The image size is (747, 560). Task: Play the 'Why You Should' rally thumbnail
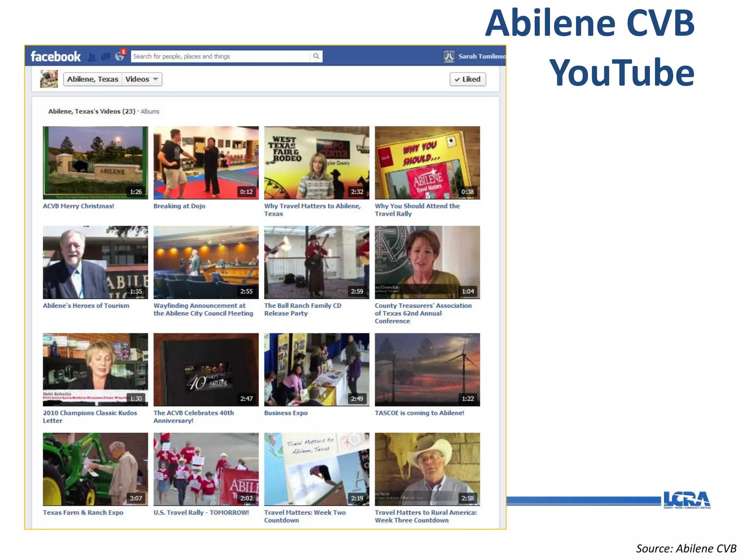pyautogui.click(x=427, y=163)
